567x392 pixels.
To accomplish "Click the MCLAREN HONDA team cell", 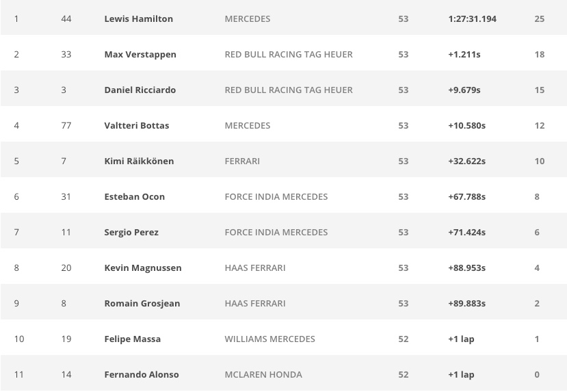I will tap(263, 374).
